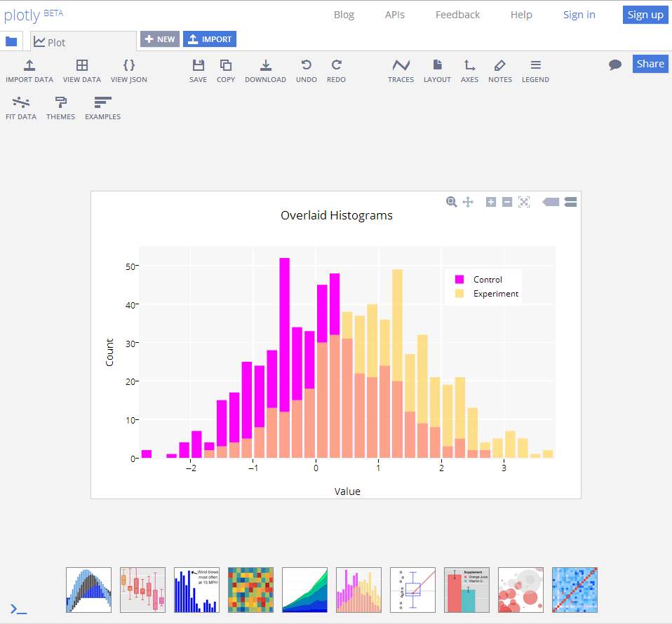Open the NOTES tool
Image resolution: width=672 pixels, height=624 pixels.
[499, 70]
